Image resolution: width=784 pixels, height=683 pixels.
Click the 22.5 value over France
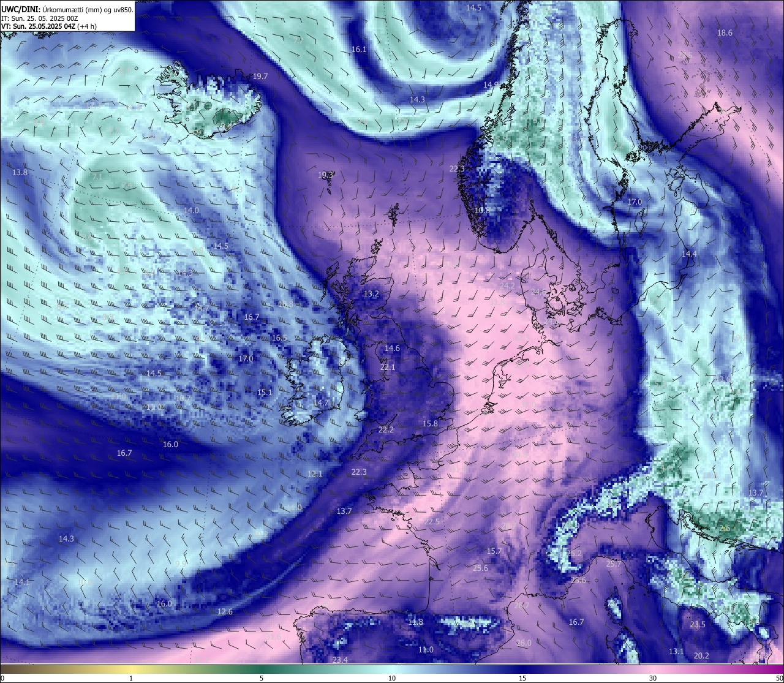(432, 522)
